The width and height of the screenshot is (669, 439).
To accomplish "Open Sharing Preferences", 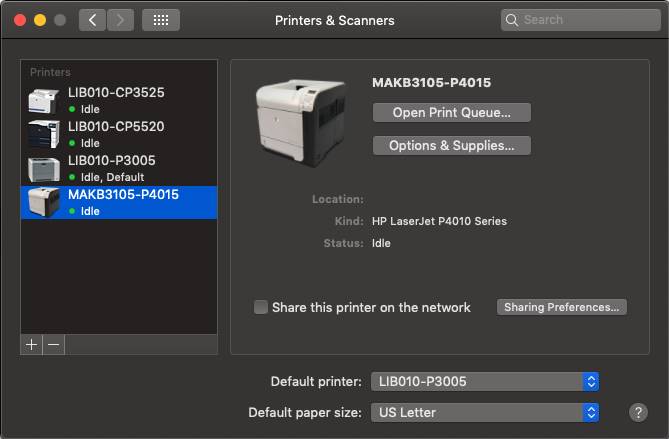I will pyautogui.click(x=562, y=307).
